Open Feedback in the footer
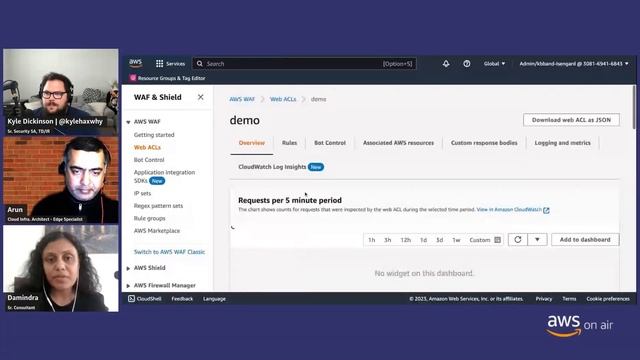The height and width of the screenshot is (360, 640). coord(182,299)
